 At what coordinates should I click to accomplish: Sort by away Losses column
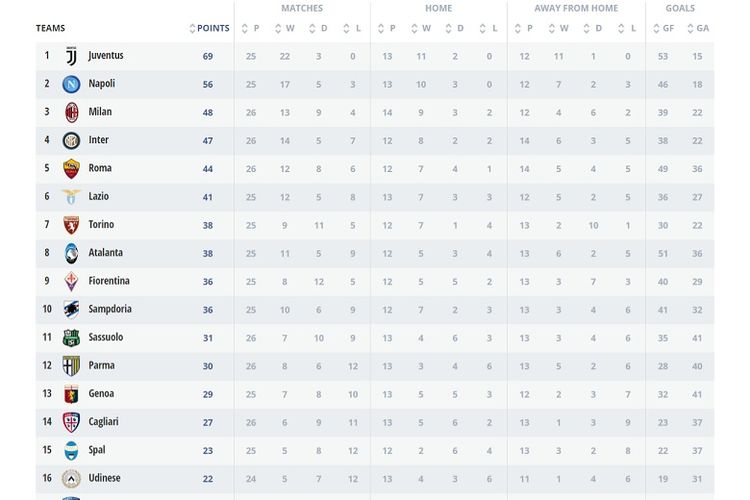click(x=627, y=28)
